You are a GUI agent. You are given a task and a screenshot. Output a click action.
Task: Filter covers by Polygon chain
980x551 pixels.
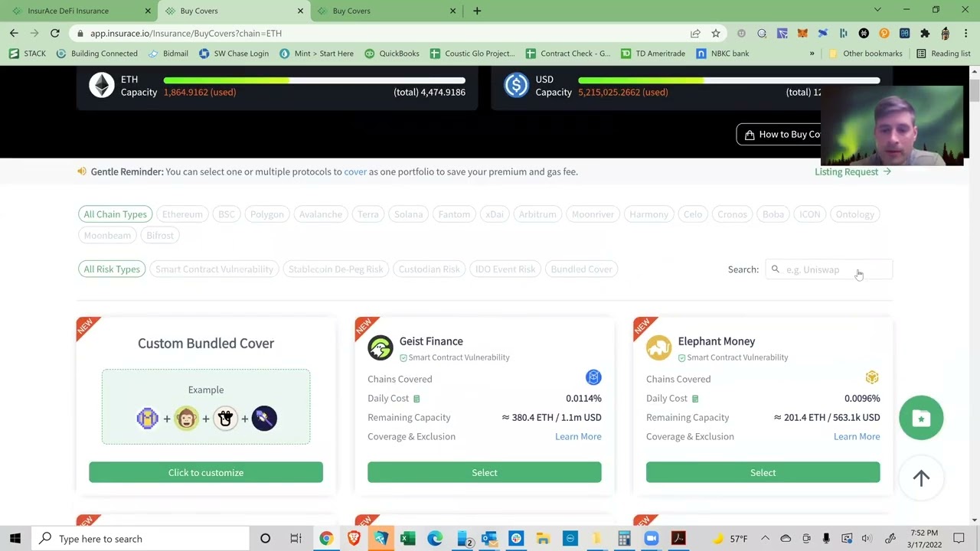point(267,214)
